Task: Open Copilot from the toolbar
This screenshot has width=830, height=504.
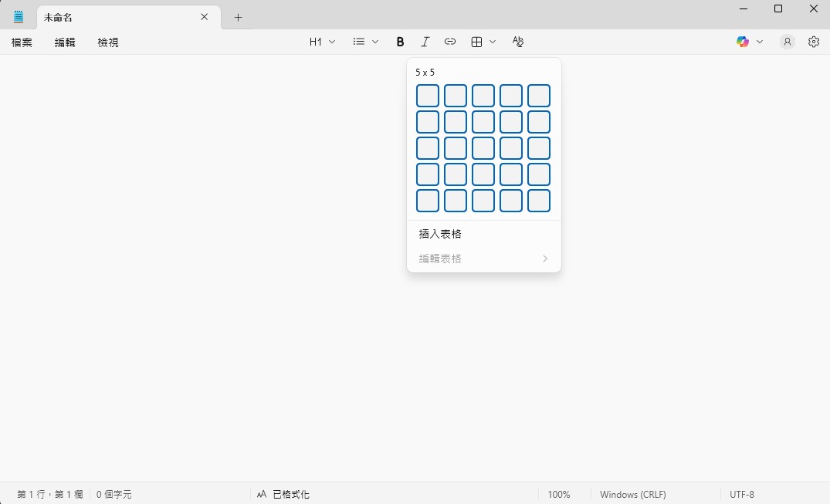Action: coord(741,42)
